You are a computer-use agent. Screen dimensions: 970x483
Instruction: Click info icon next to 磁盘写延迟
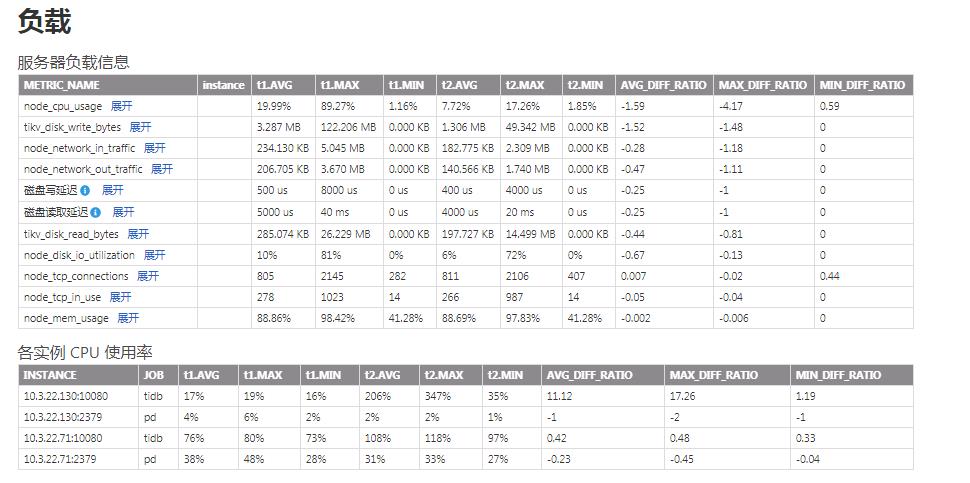tap(85, 190)
